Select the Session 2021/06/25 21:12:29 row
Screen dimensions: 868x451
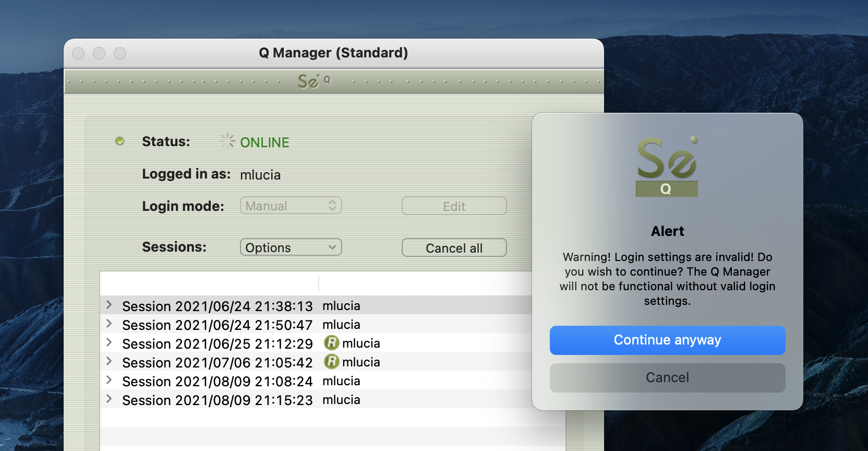[x=217, y=343]
